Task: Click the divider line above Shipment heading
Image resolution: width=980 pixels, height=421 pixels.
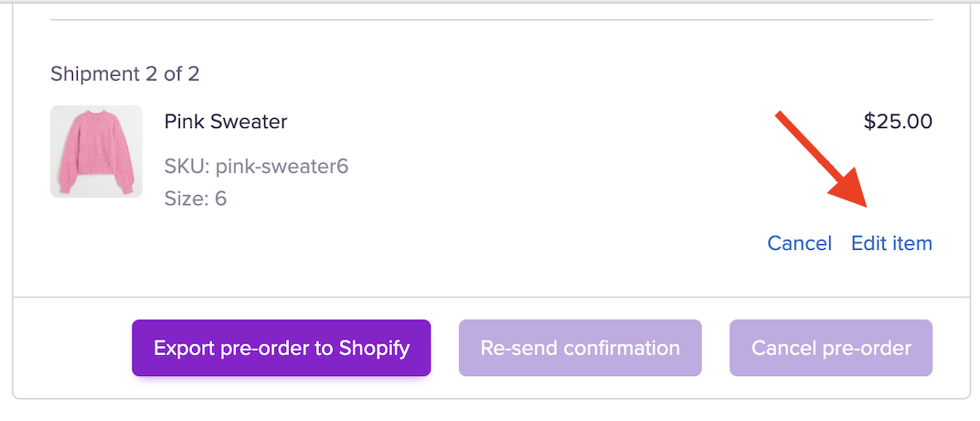Action: click(490, 20)
